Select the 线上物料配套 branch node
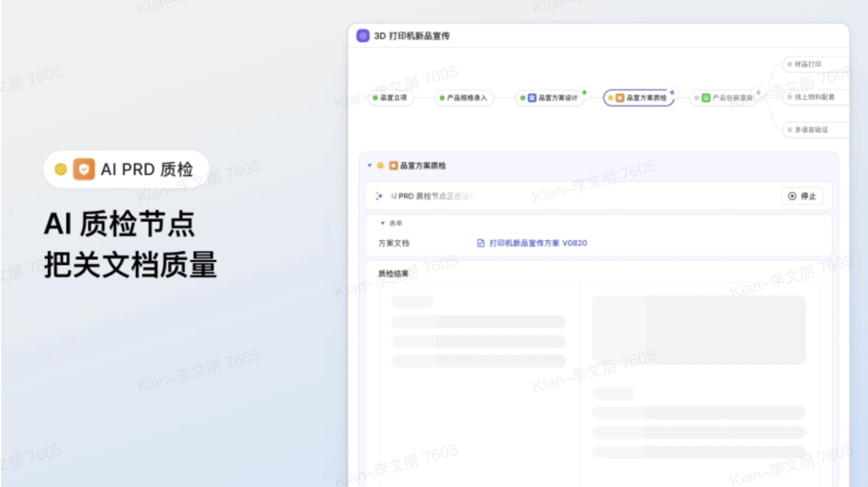This screenshot has height=487, width=868. click(x=815, y=97)
